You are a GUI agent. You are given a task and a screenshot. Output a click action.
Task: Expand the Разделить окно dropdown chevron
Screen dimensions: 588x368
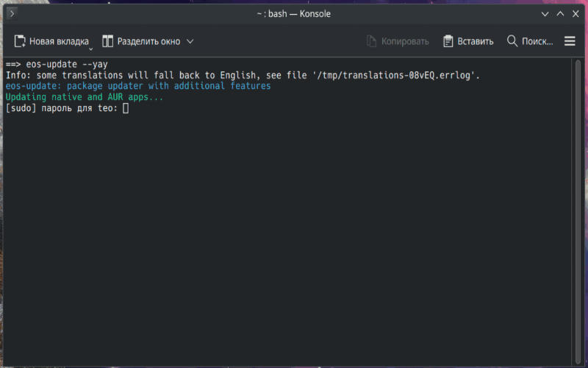point(190,41)
